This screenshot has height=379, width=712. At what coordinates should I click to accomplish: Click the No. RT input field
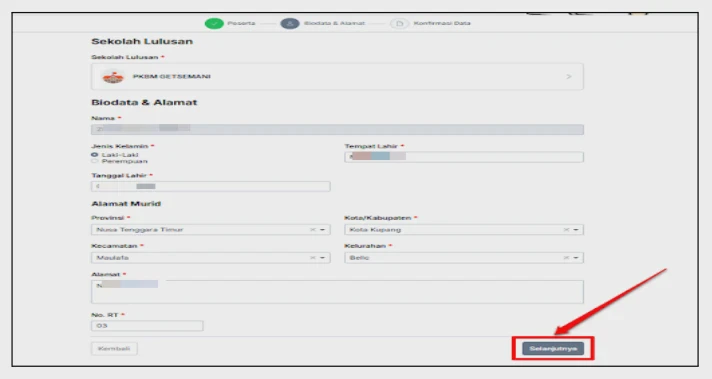click(147, 326)
